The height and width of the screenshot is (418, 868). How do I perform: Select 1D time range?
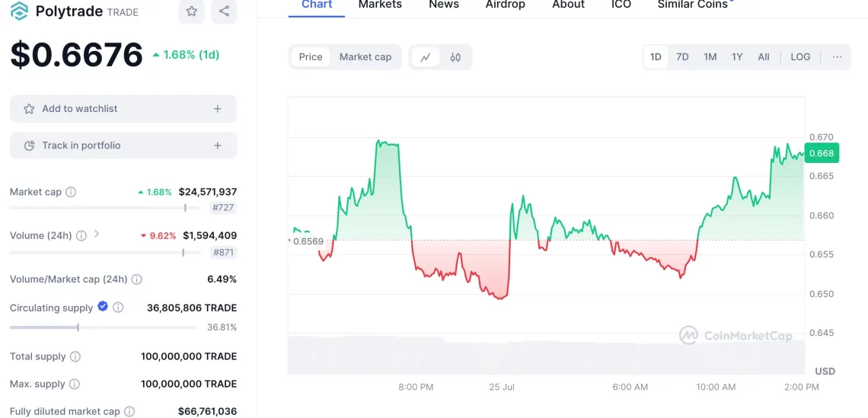point(656,57)
